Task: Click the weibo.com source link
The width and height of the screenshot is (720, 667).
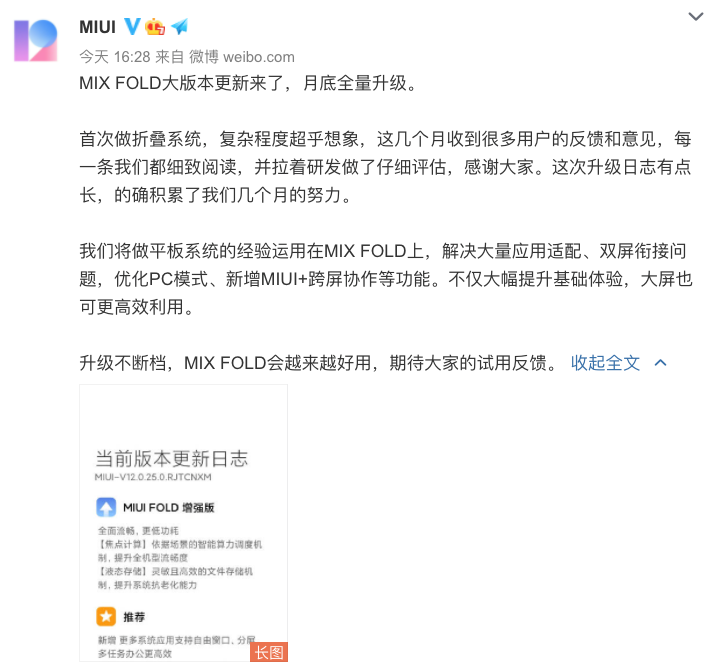Action: point(259,57)
